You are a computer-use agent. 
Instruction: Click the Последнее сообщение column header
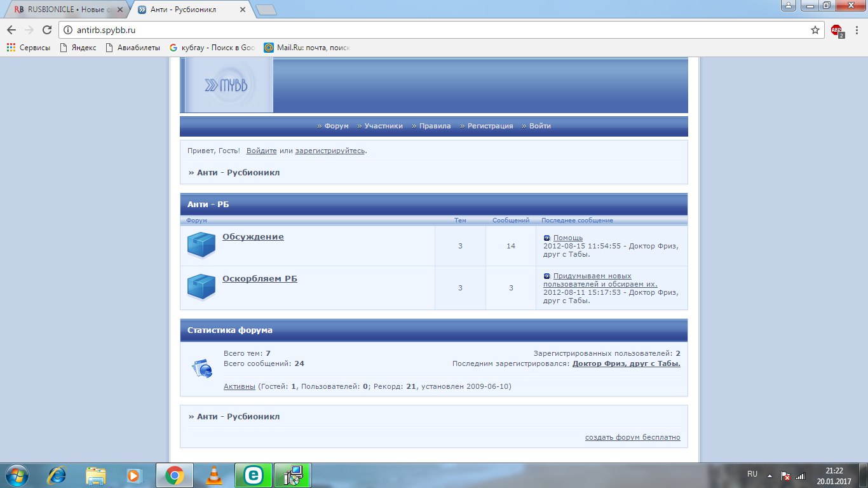(578, 220)
